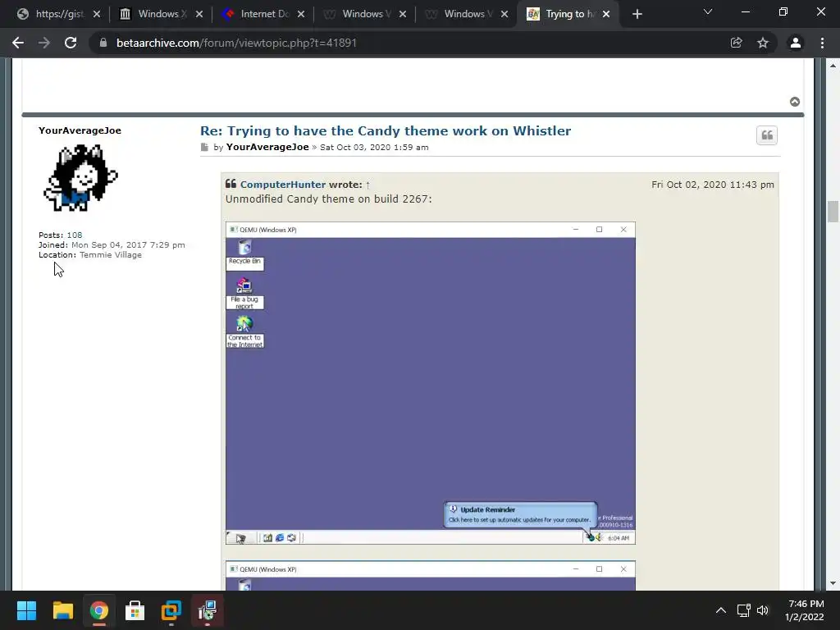Go back to the previous page
The height and width of the screenshot is (630, 840).
18,43
